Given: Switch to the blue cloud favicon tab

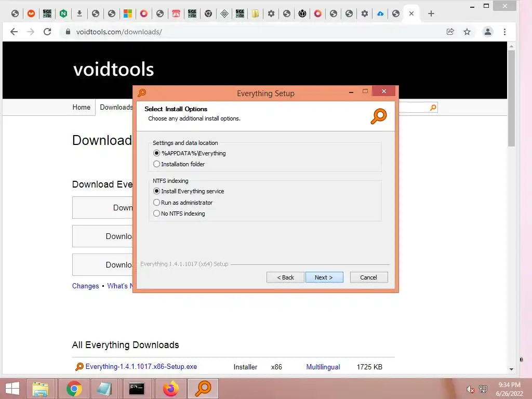Looking at the screenshot, I should pyautogui.click(x=380, y=14).
